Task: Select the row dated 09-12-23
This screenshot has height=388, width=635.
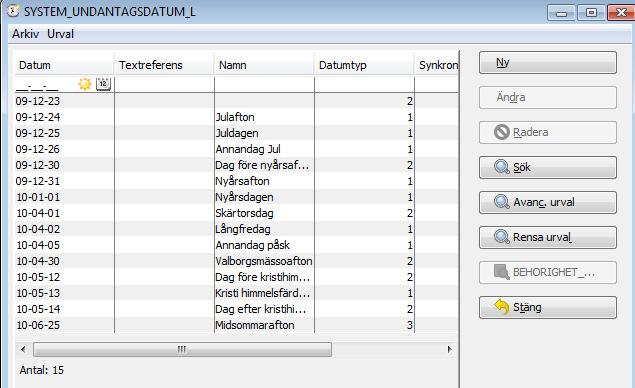Action: point(237,101)
